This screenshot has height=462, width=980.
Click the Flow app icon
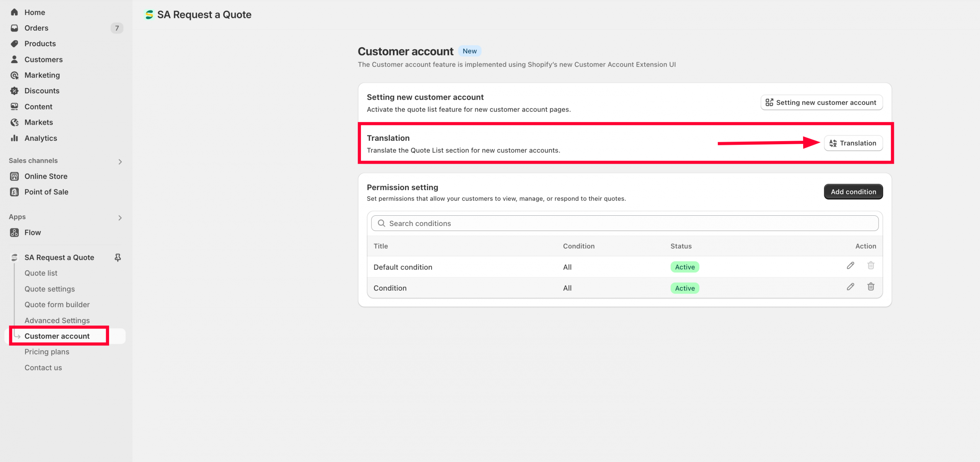(15, 233)
